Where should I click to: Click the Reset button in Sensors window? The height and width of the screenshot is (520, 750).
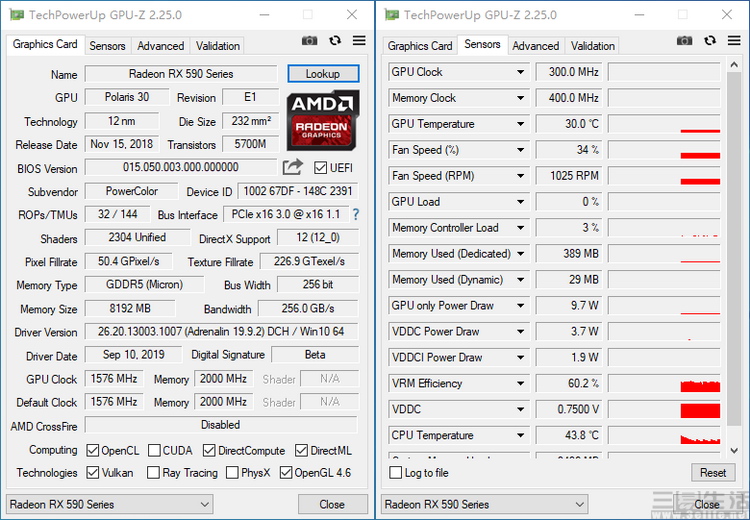(x=713, y=473)
